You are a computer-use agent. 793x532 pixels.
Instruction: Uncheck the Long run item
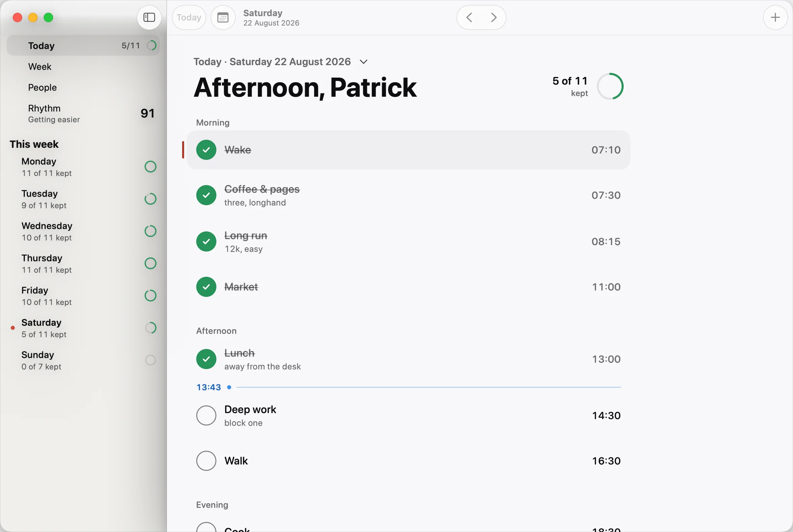tap(206, 241)
